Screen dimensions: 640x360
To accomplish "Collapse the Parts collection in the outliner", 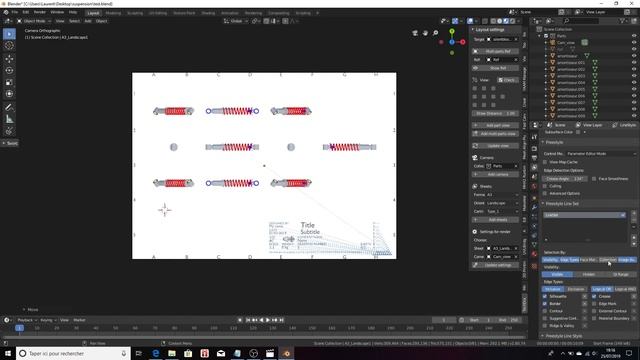I will [540, 36].
